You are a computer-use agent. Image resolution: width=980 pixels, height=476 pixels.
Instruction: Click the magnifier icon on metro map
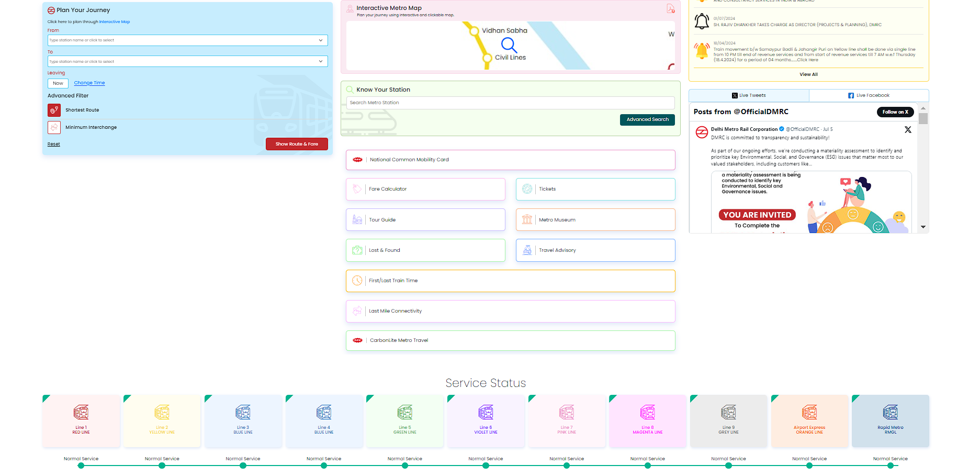pos(509,46)
